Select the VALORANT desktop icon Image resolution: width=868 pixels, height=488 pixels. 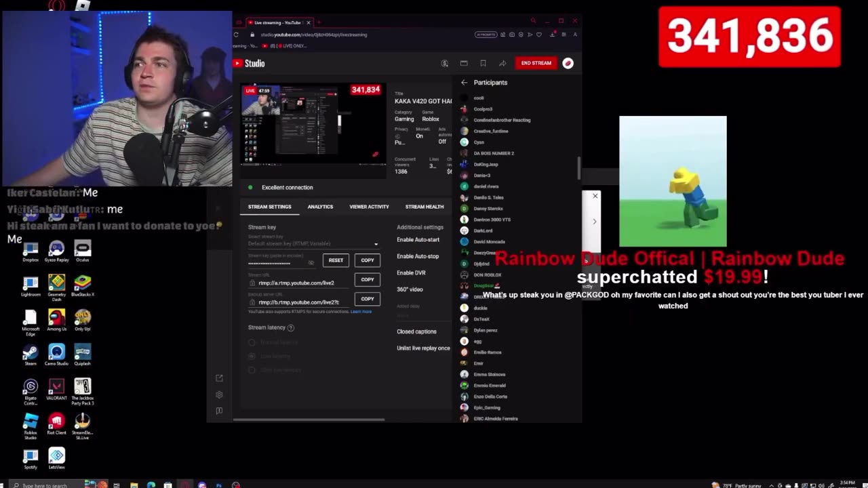tap(57, 388)
